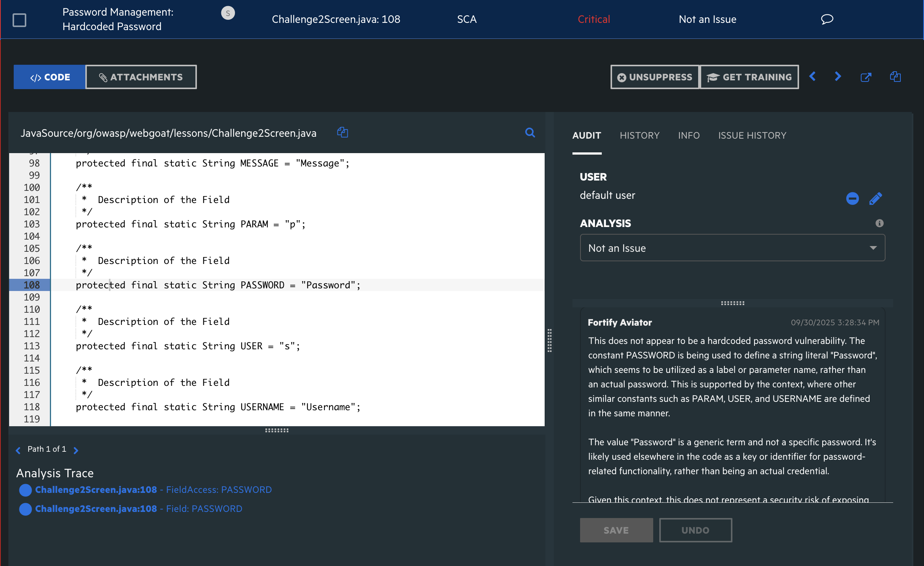Tick the checkbox for the Hardcoded Password issue
924x566 pixels.
(x=19, y=20)
